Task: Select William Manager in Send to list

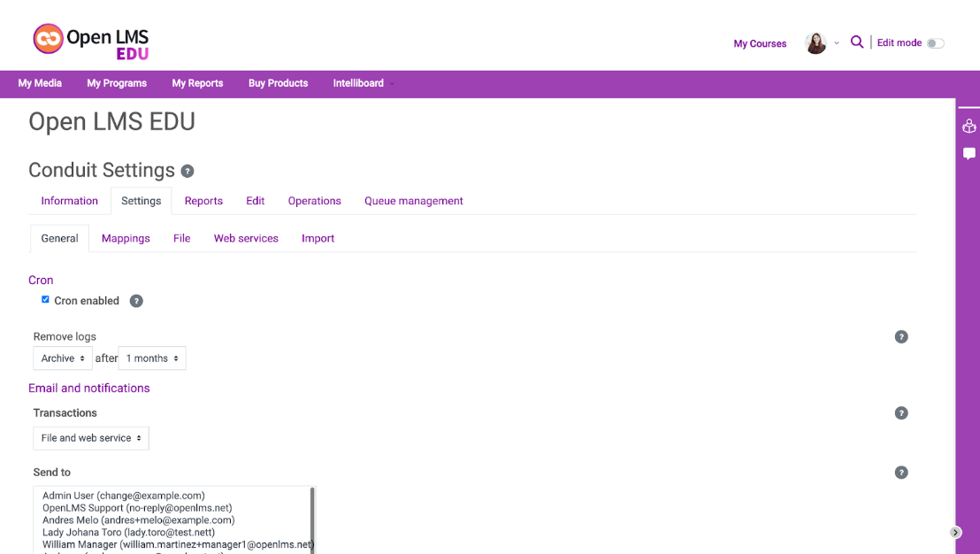Action: coord(178,544)
